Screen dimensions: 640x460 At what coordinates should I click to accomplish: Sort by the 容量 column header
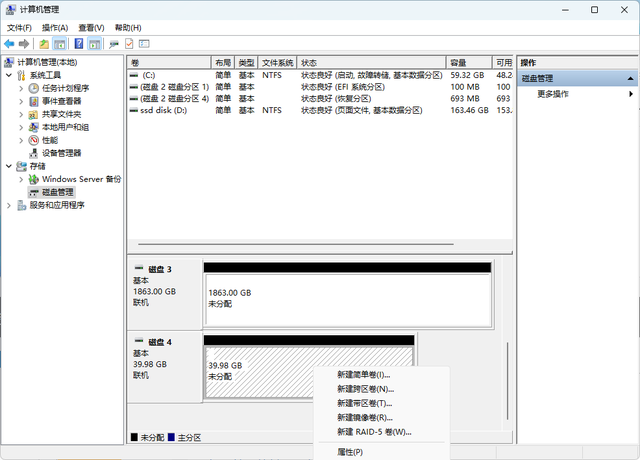coord(469,63)
